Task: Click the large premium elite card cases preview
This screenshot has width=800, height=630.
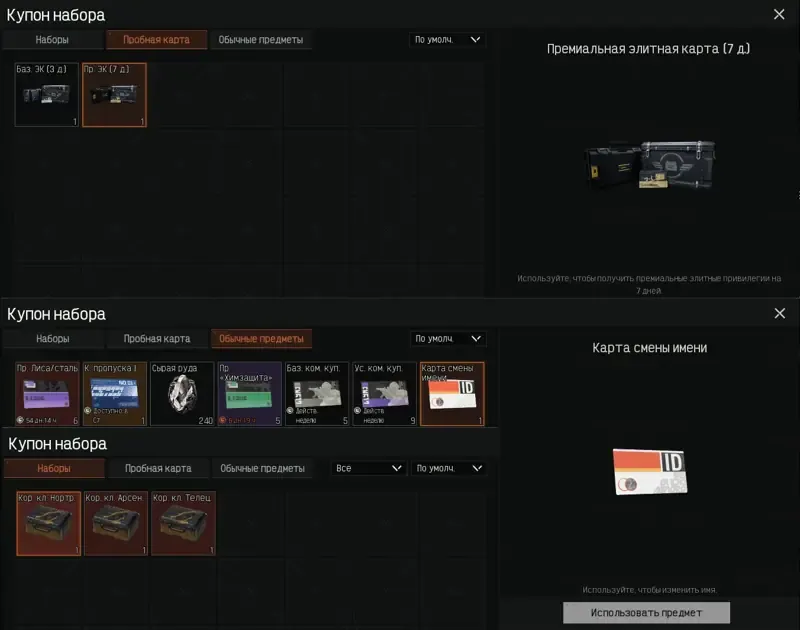Action: [x=649, y=165]
